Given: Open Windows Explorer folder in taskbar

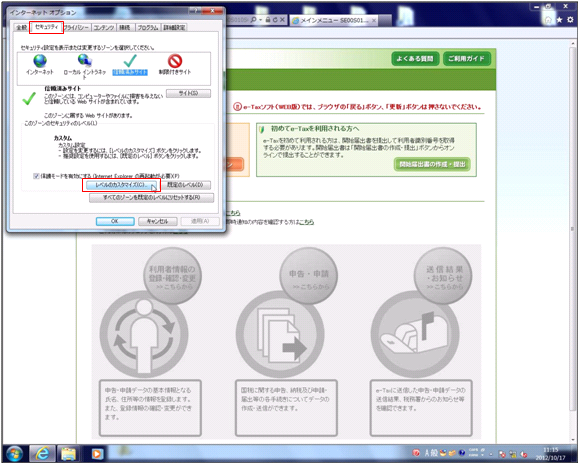Looking at the screenshot, I should 69,453.
